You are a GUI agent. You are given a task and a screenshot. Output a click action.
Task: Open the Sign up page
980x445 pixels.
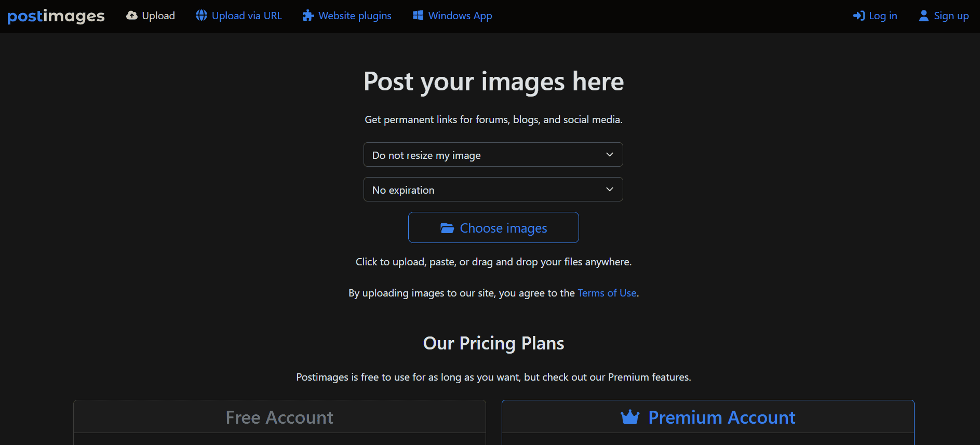950,16
